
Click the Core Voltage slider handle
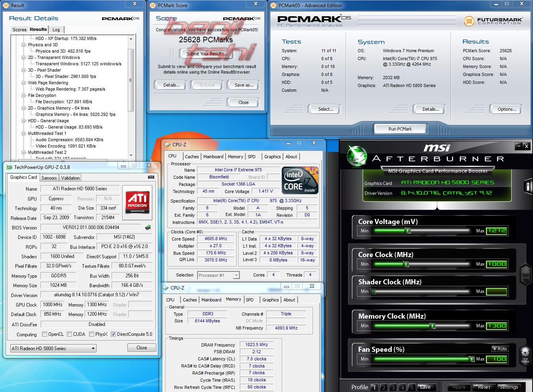pyautogui.click(x=408, y=231)
